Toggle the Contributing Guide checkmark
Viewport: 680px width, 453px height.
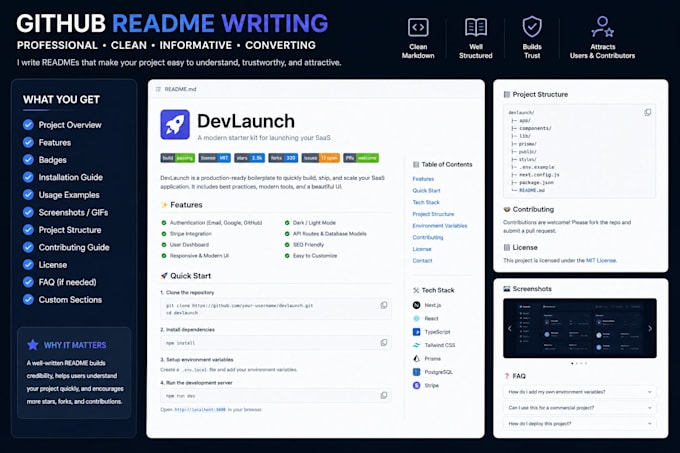(x=28, y=247)
